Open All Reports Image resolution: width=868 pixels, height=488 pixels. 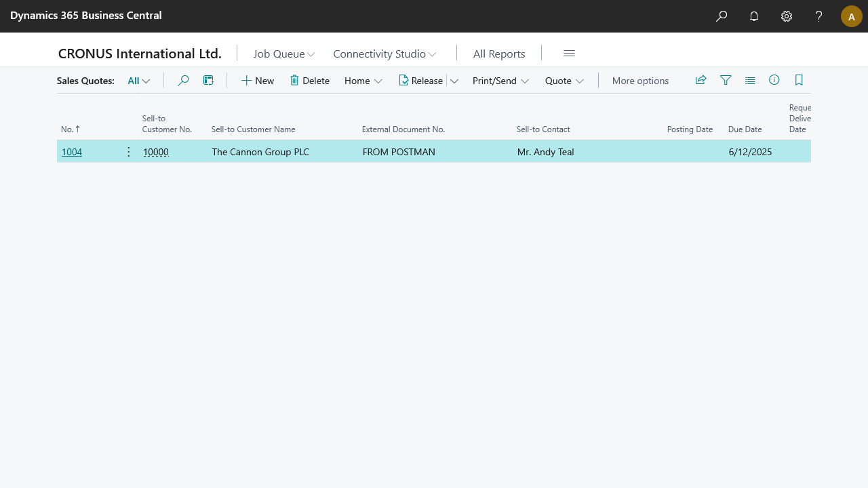499,54
